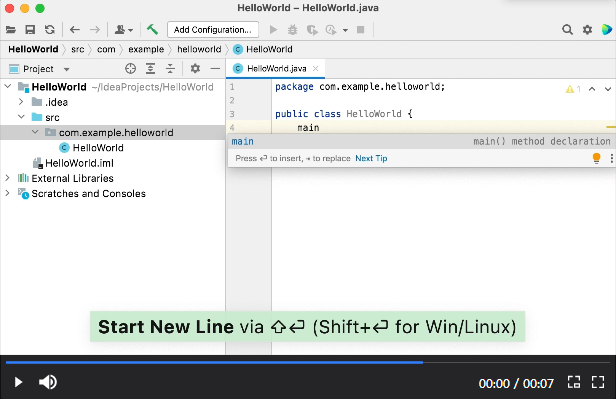
Task: Collapse the HelloWorld project root node
Action: 8,86
